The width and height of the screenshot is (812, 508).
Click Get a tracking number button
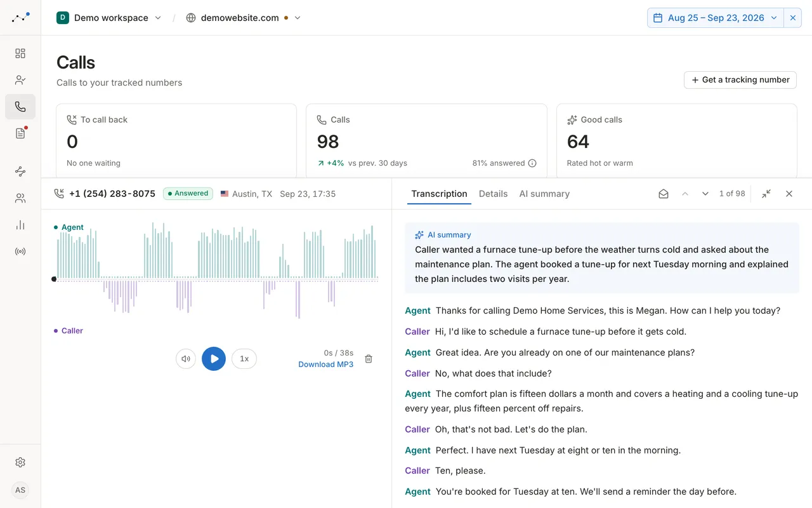740,80
